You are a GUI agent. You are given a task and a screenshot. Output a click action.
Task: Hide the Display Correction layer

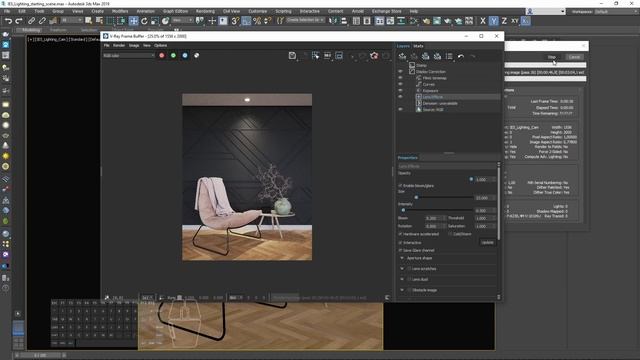pyautogui.click(x=400, y=71)
